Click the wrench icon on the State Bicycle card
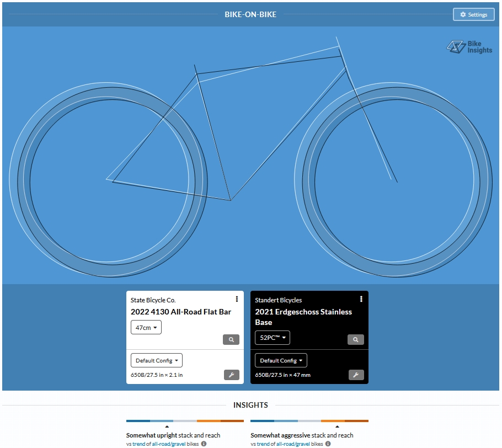Image resolution: width=502 pixels, height=448 pixels. coord(232,375)
